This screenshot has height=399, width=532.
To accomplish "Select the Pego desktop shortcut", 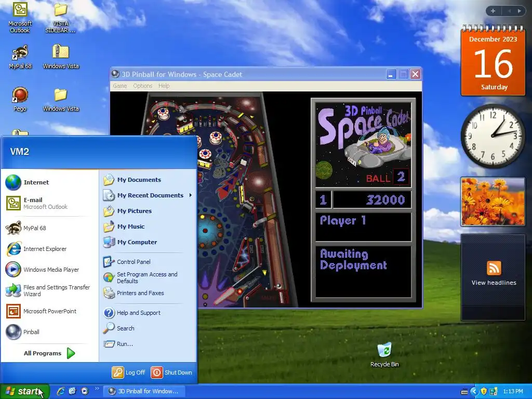I will coord(20,99).
